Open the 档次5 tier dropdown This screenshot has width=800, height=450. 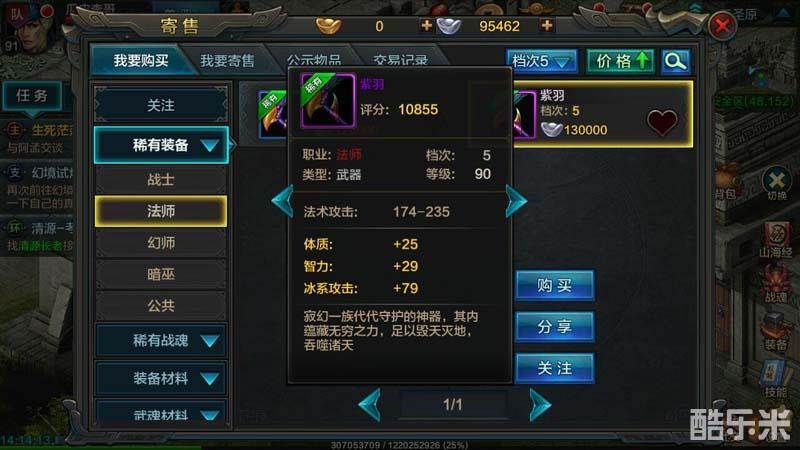click(541, 62)
